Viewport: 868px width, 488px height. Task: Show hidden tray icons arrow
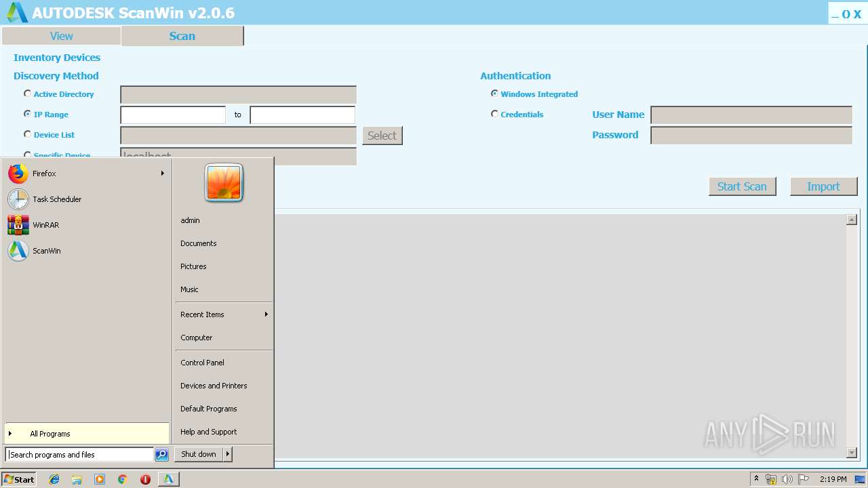coord(756,479)
